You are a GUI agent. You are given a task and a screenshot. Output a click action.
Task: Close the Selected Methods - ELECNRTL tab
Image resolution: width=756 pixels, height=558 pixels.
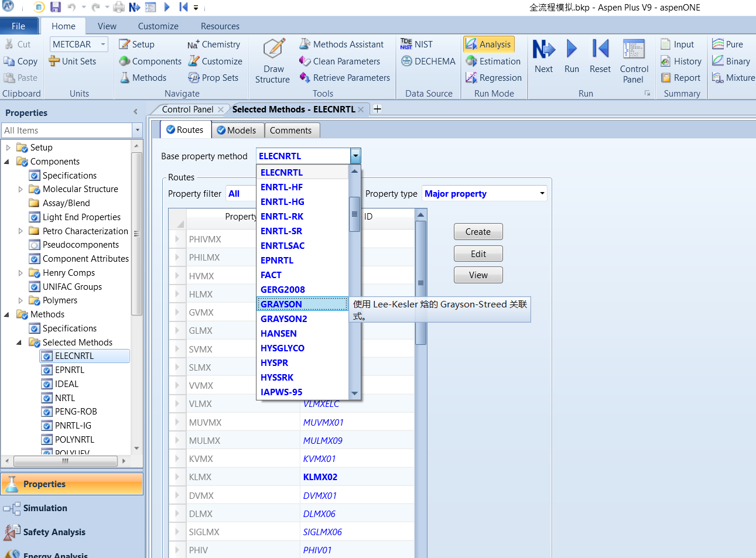pos(361,109)
